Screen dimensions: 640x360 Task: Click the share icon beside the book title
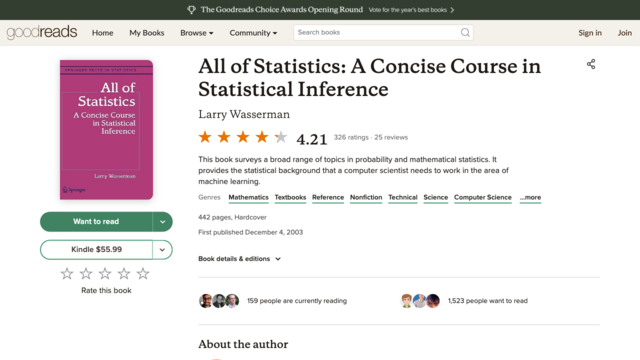(x=591, y=64)
